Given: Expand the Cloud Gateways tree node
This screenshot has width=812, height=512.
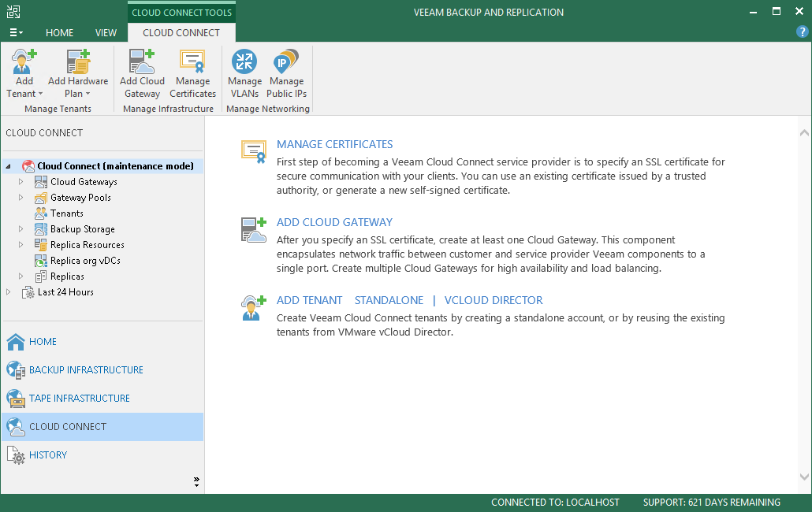Looking at the screenshot, I should (x=20, y=181).
